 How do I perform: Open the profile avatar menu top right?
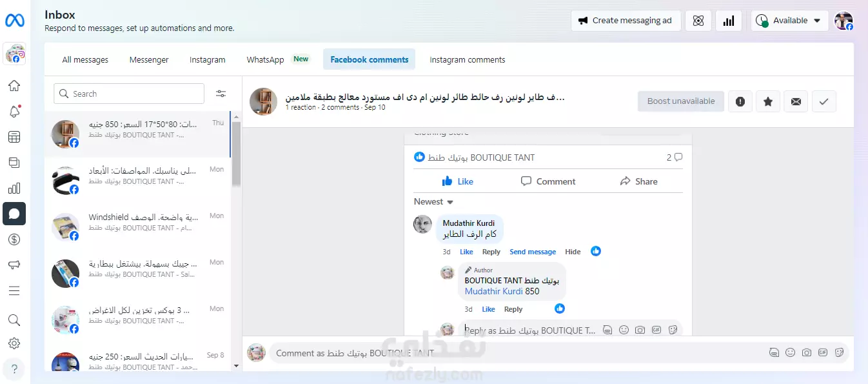point(843,21)
